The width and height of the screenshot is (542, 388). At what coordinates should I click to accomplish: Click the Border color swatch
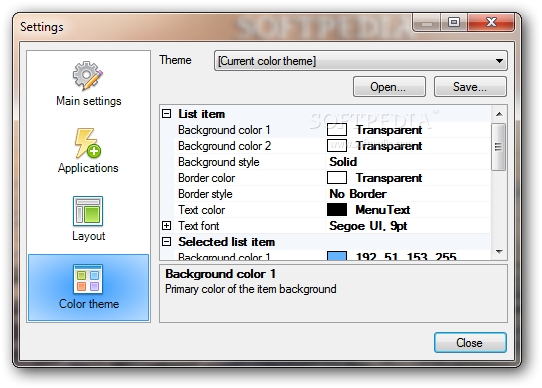point(337,178)
